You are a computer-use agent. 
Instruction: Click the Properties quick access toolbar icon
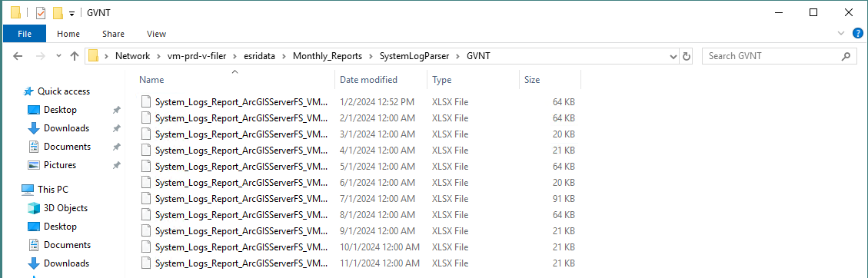point(41,13)
